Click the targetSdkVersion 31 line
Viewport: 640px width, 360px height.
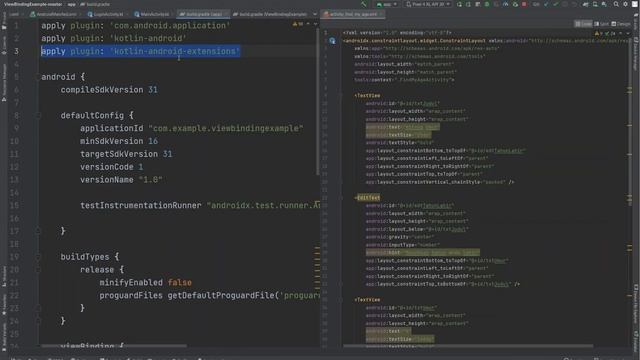click(126, 154)
